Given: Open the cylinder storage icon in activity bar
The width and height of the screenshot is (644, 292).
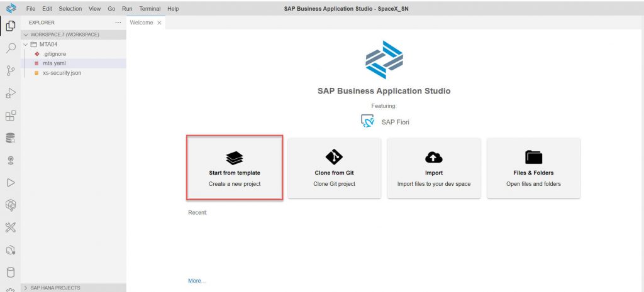Looking at the screenshot, I should coord(11,273).
